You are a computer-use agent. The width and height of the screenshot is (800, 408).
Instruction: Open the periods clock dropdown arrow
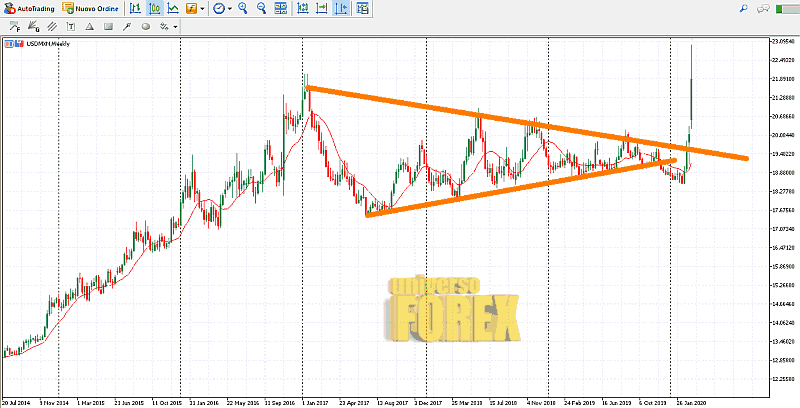pyautogui.click(x=230, y=8)
